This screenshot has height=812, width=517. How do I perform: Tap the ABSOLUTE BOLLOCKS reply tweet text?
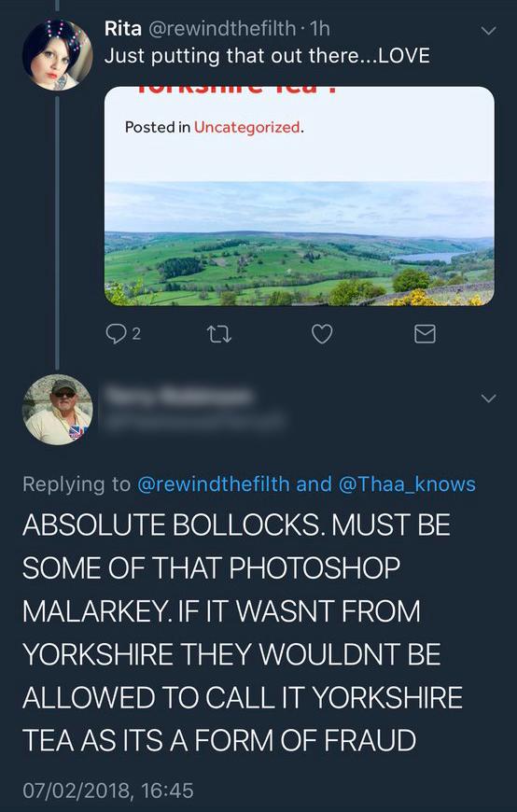[243, 632]
